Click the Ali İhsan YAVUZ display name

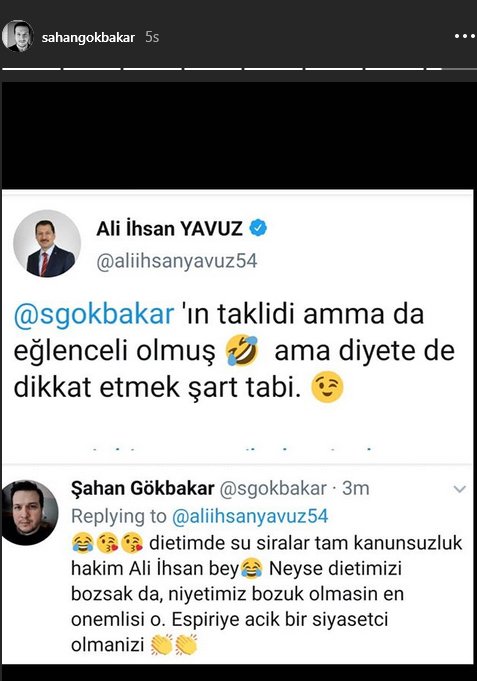pyautogui.click(x=169, y=229)
